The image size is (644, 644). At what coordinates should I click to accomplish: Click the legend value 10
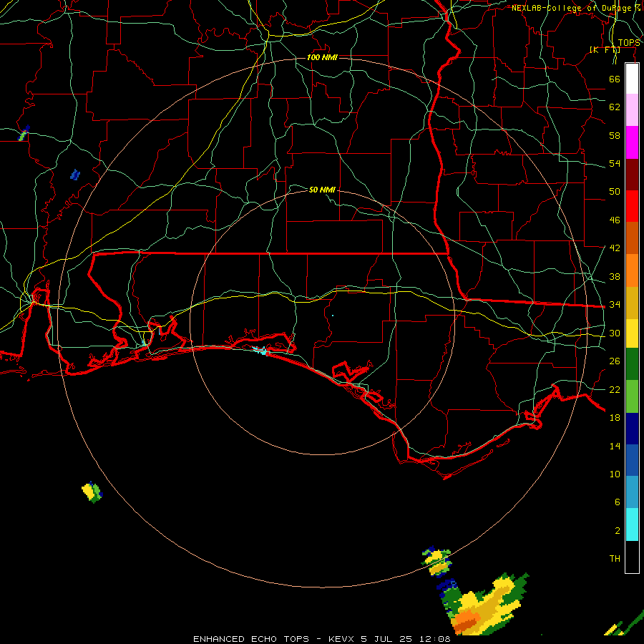615,474
